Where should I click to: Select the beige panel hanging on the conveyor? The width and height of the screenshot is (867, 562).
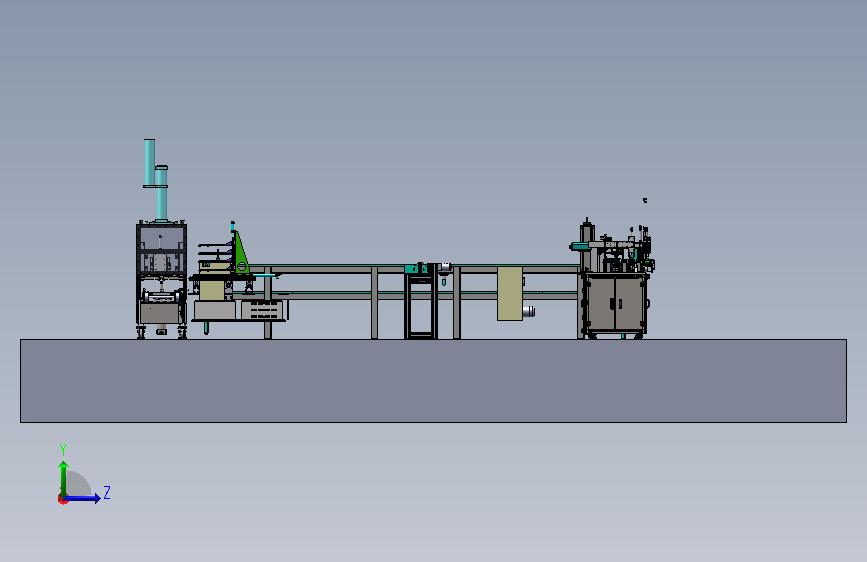(510, 294)
